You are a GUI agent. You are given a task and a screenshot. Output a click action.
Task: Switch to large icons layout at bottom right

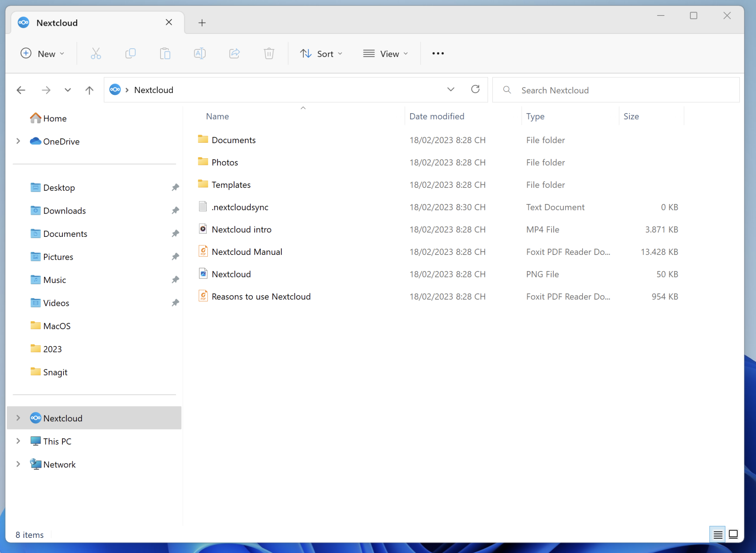733,534
